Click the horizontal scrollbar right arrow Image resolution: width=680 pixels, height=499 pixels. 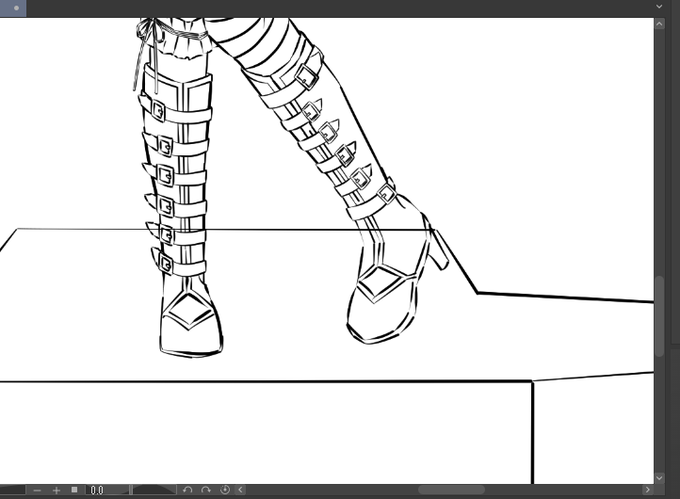648,490
